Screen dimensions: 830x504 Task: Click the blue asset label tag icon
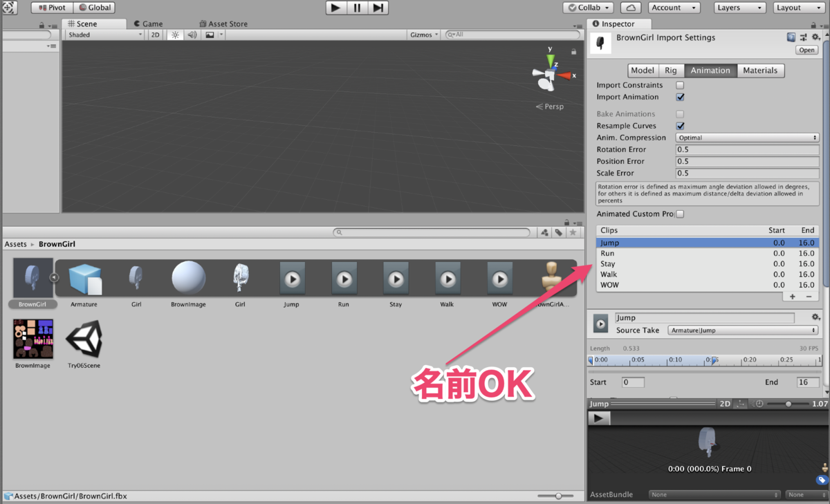pyautogui.click(x=822, y=480)
